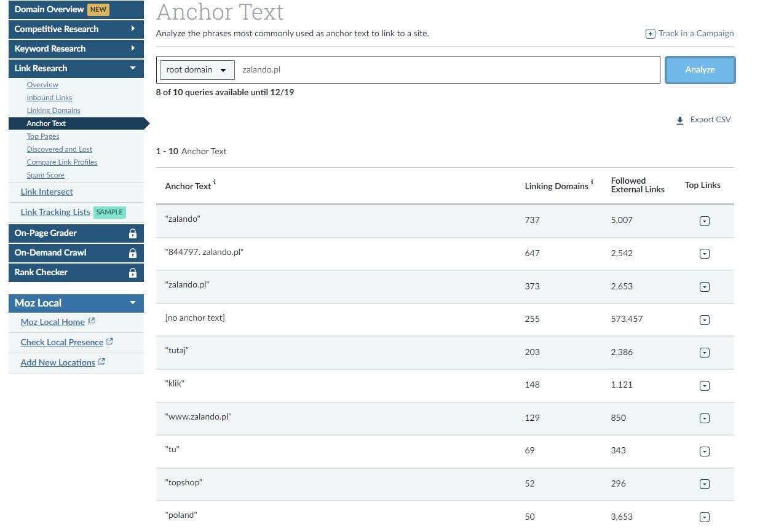Click the Export CSV download icon
768x532 pixels.
(680, 120)
